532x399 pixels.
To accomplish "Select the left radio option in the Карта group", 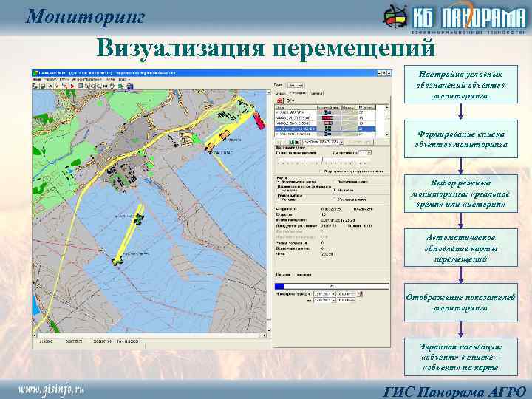I will [x=279, y=182].
